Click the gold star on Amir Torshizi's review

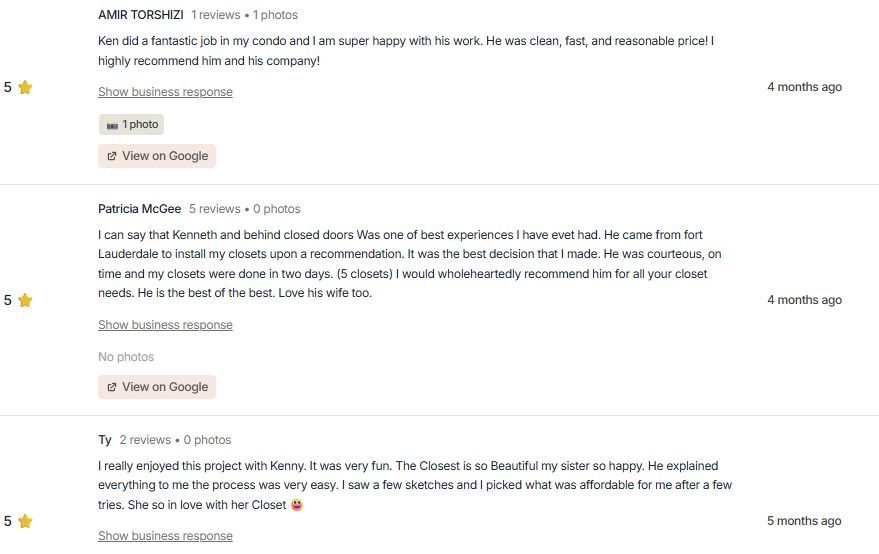coord(25,87)
